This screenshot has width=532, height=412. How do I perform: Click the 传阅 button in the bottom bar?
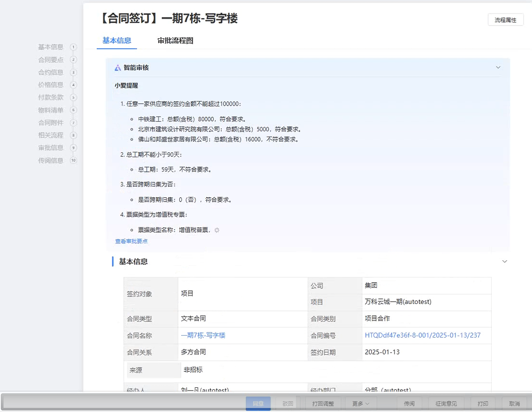tap(409, 403)
